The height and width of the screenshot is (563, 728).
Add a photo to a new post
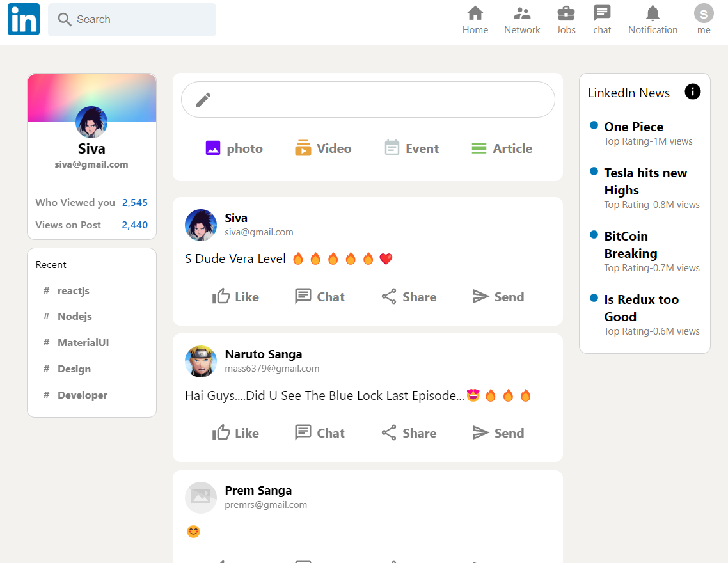coord(234,148)
